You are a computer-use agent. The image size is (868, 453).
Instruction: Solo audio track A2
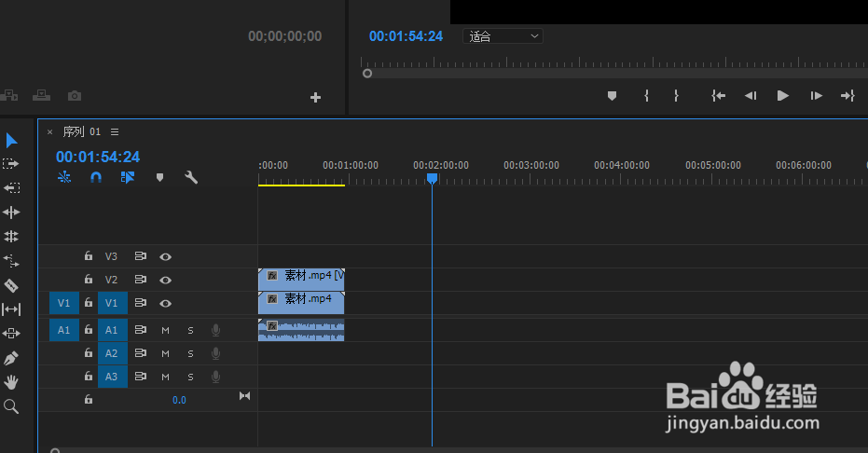pos(190,353)
